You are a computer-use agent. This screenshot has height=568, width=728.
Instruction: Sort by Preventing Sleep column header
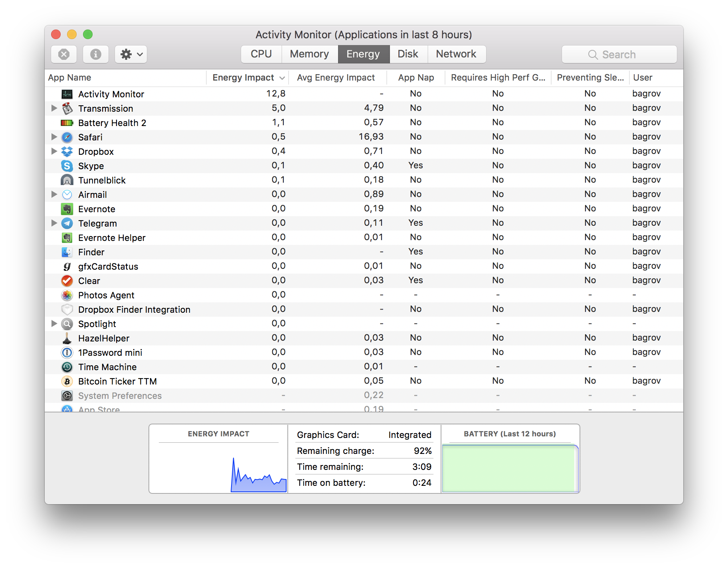(x=590, y=78)
